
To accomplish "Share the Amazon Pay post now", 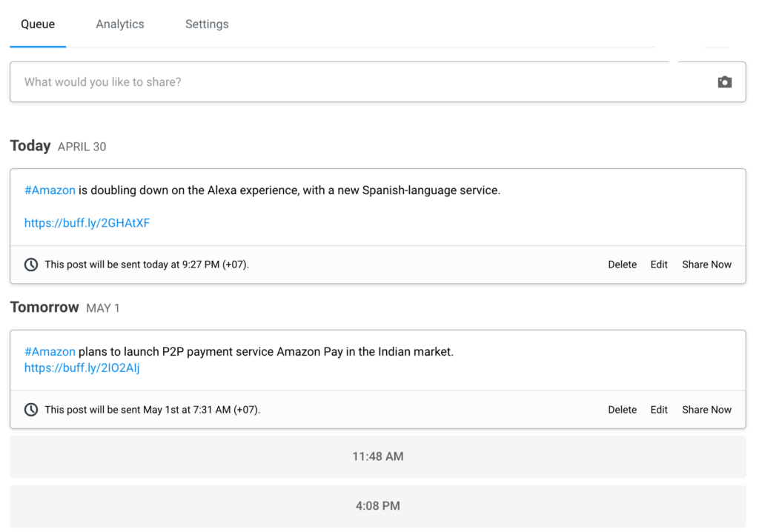I will click(x=706, y=409).
